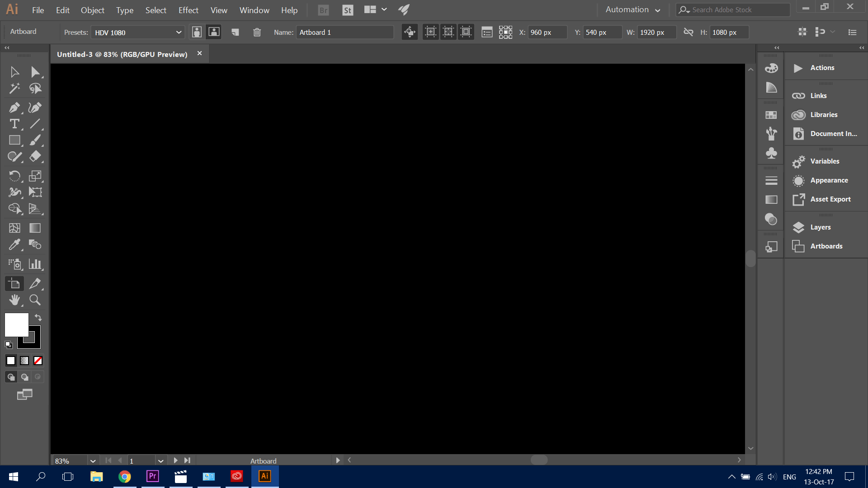The image size is (868, 488).
Task: Select the Pen tool
Action: (14, 108)
